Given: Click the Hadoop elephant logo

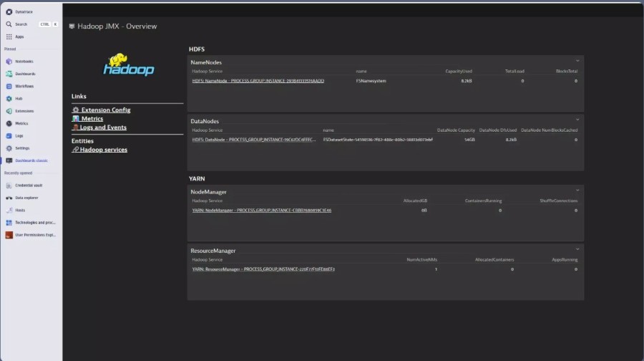Looking at the screenshot, I should click(129, 64).
